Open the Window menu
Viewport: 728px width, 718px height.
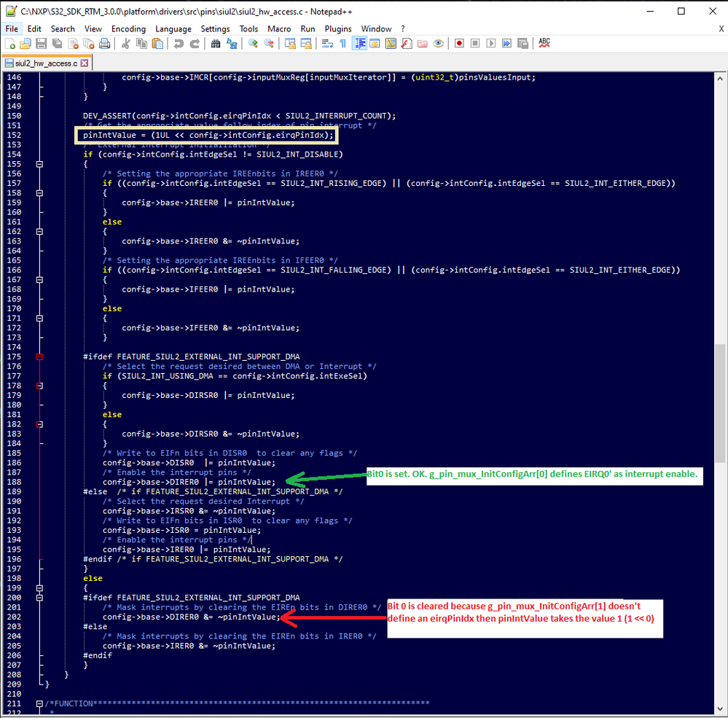click(x=376, y=29)
